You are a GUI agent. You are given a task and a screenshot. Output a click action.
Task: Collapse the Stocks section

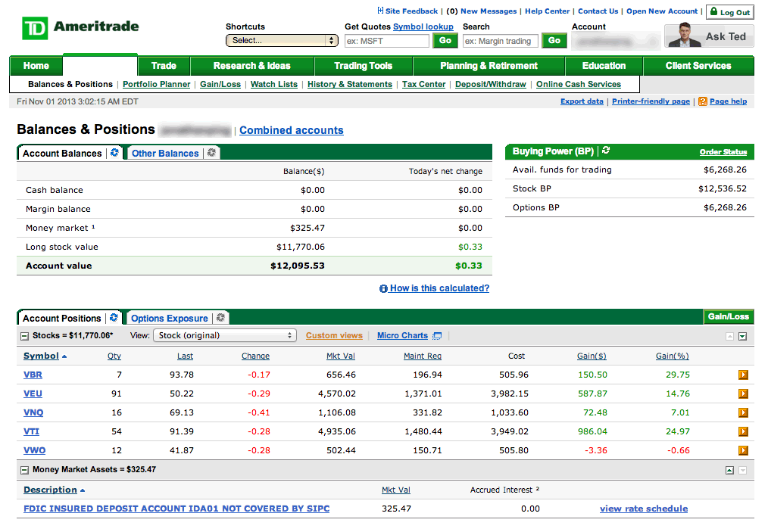(24, 336)
